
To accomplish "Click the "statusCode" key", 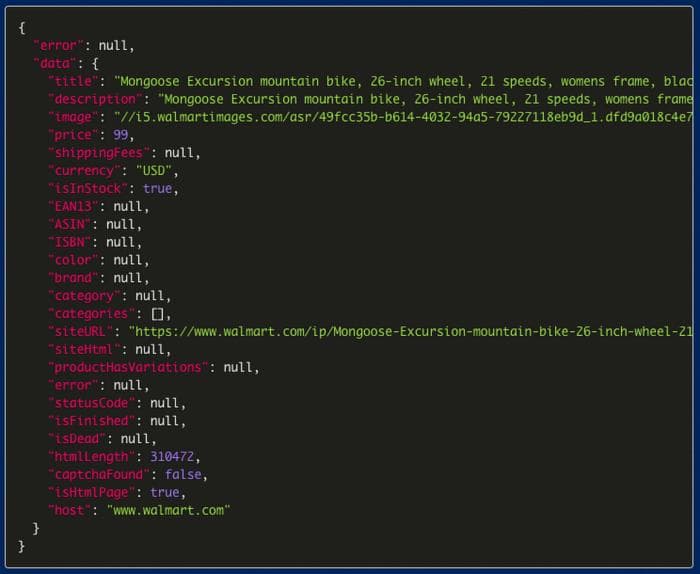I will pos(93,403).
